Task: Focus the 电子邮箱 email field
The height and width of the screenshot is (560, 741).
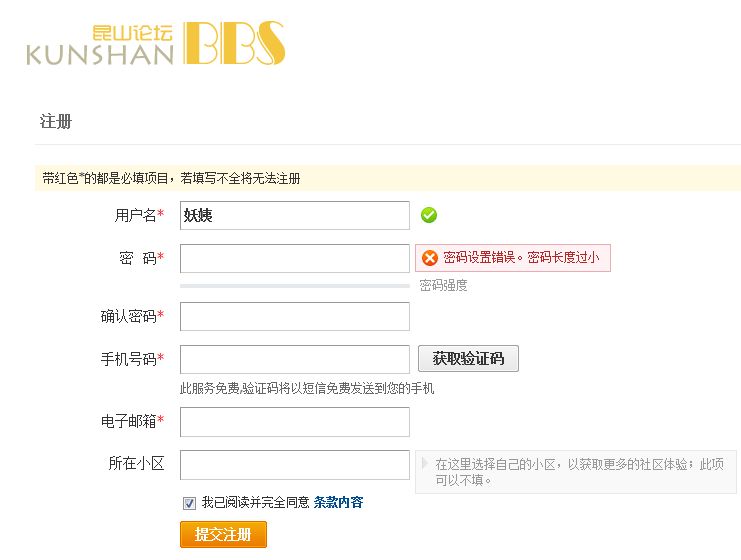Action: (x=295, y=422)
